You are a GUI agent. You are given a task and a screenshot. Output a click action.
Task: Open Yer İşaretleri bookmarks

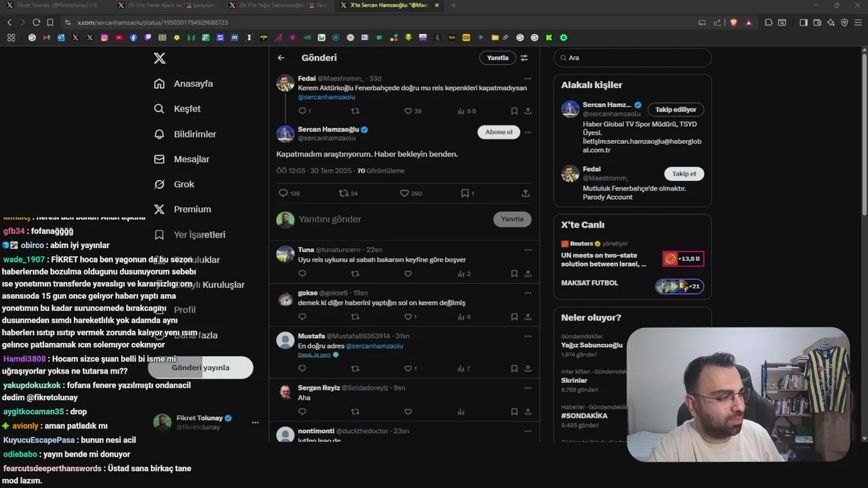[x=189, y=235]
